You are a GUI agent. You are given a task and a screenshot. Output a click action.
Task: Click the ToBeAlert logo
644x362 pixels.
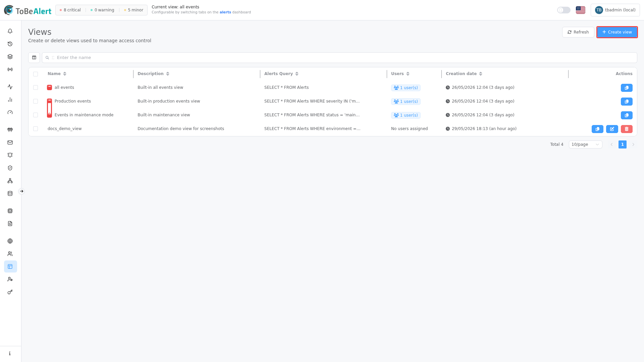pos(28,10)
